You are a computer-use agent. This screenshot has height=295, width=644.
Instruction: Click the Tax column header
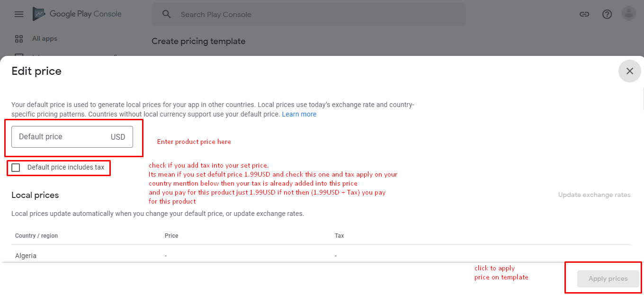339,236
